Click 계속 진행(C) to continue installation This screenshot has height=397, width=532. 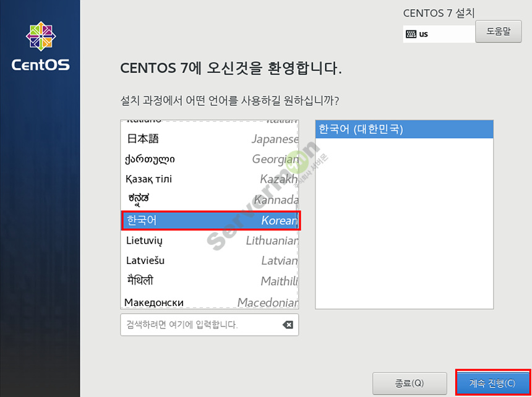coord(492,383)
